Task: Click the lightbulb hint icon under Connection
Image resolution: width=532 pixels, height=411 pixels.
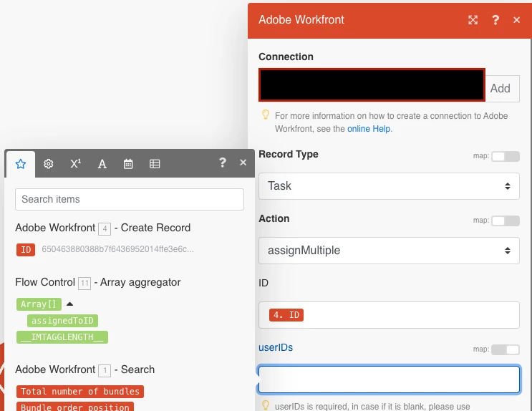Action: pos(266,115)
